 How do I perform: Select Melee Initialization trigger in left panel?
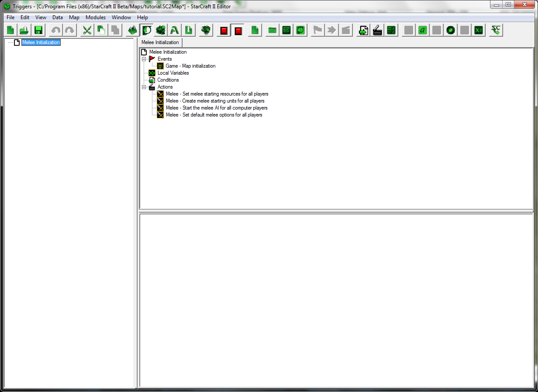[x=41, y=42]
